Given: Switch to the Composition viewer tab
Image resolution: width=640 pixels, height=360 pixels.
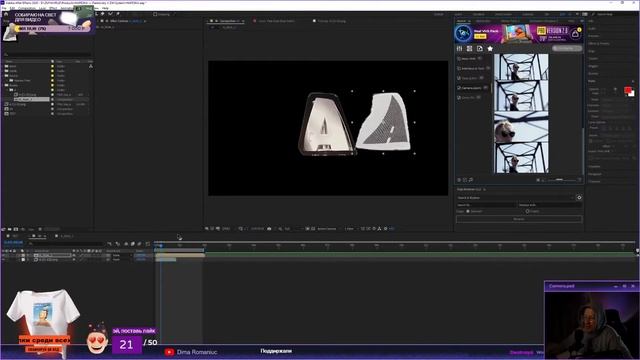Looking at the screenshot, I should 227,21.
